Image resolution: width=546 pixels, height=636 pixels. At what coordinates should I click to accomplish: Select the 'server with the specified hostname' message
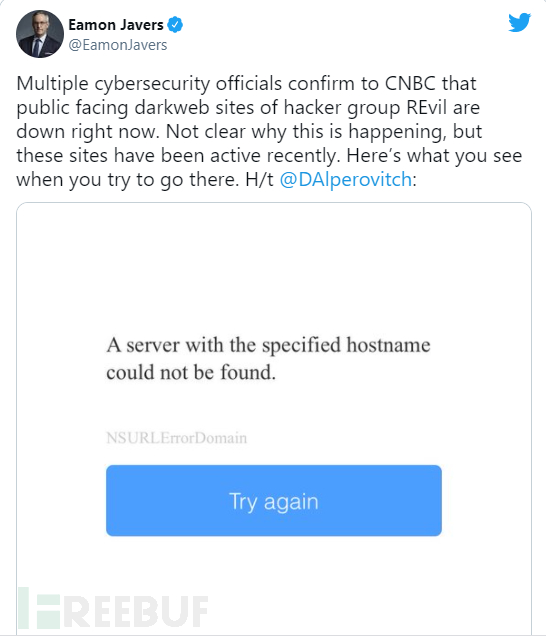(278, 345)
